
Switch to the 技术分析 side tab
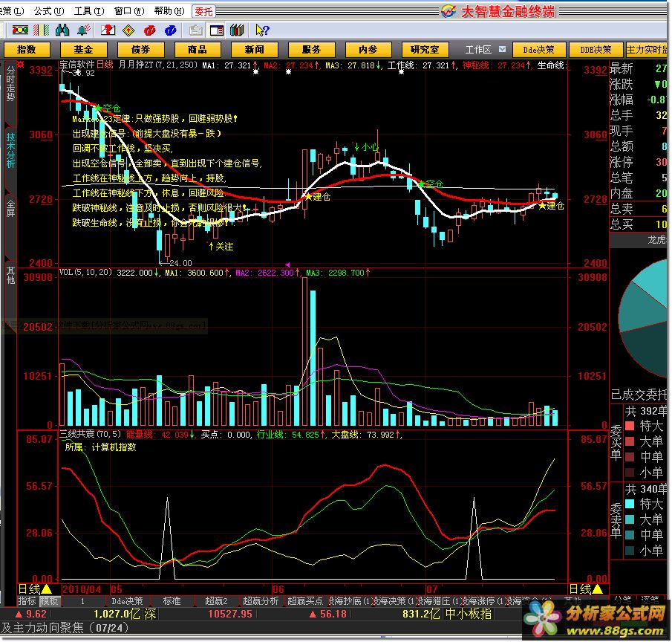10,150
